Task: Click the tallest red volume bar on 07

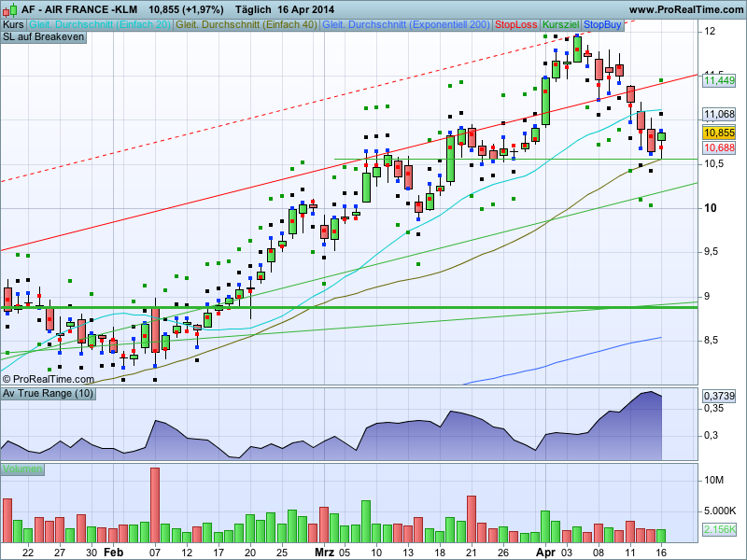Action: pyautogui.click(x=155, y=505)
